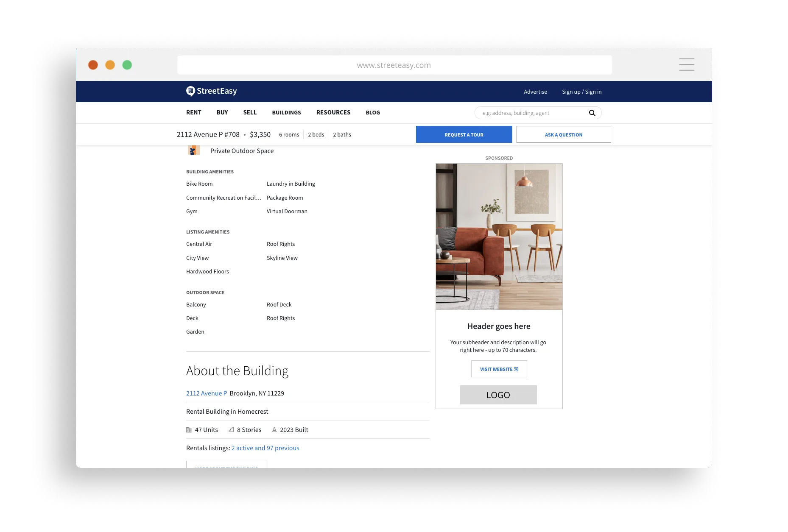Image resolution: width=788 pixels, height=532 pixels.
Task: Open the BUY menu
Action: (x=222, y=112)
